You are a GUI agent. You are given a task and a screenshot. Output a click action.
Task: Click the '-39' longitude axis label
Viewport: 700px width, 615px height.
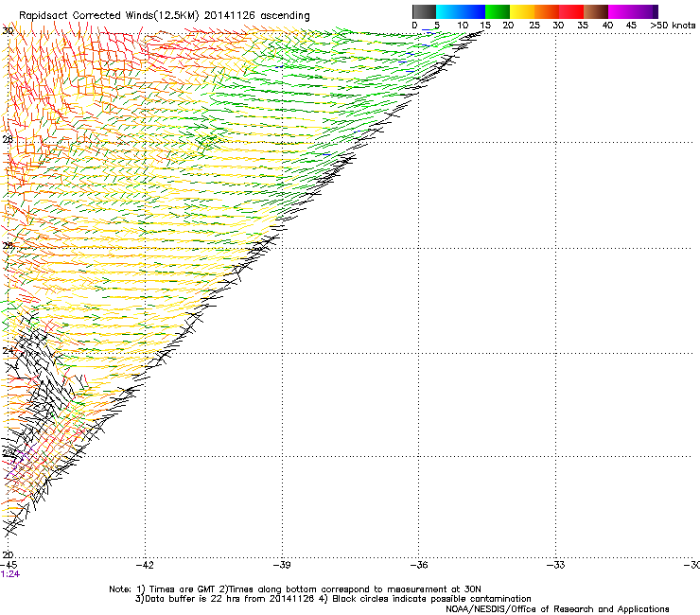pos(281,565)
